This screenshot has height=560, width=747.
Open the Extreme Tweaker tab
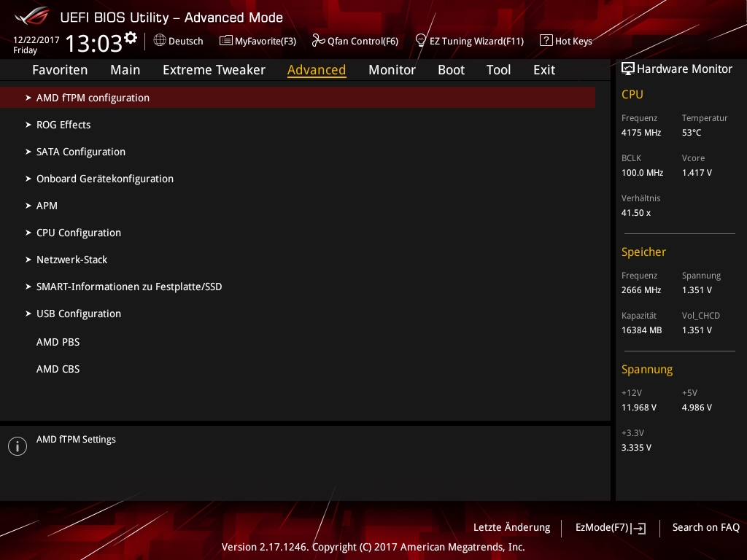(x=214, y=70)
